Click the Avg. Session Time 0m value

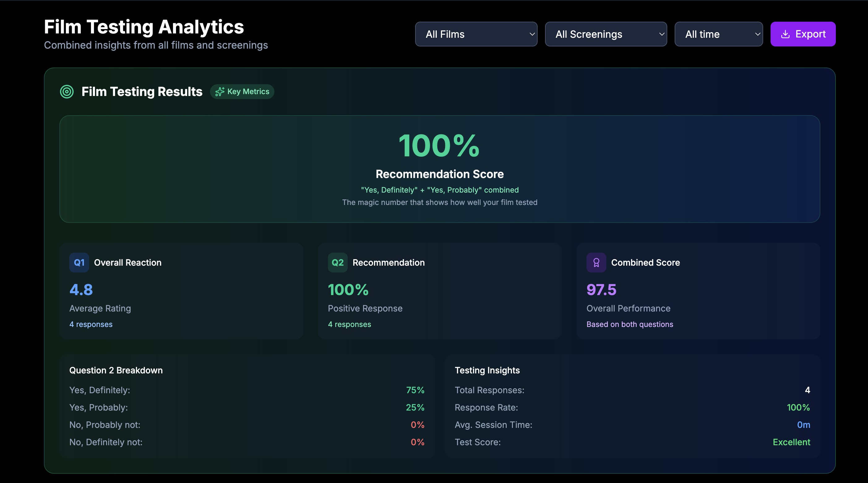tap(804, 425)
